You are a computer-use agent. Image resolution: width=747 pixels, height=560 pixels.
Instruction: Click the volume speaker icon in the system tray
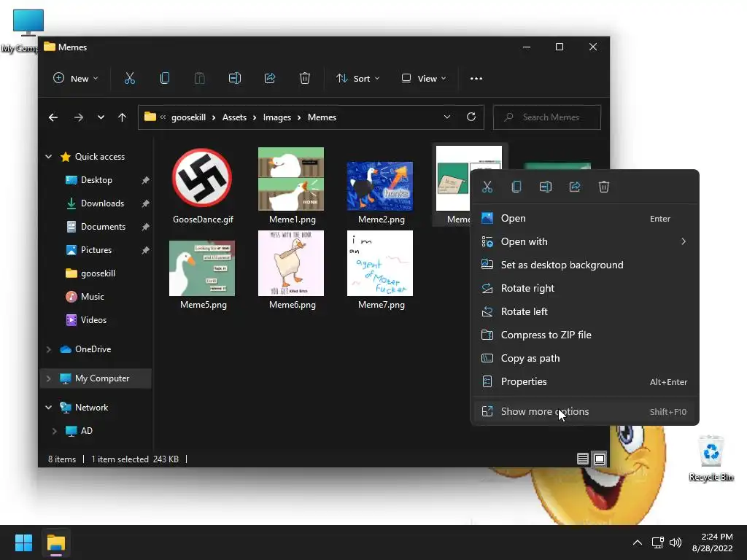click(x=676, y=542)
